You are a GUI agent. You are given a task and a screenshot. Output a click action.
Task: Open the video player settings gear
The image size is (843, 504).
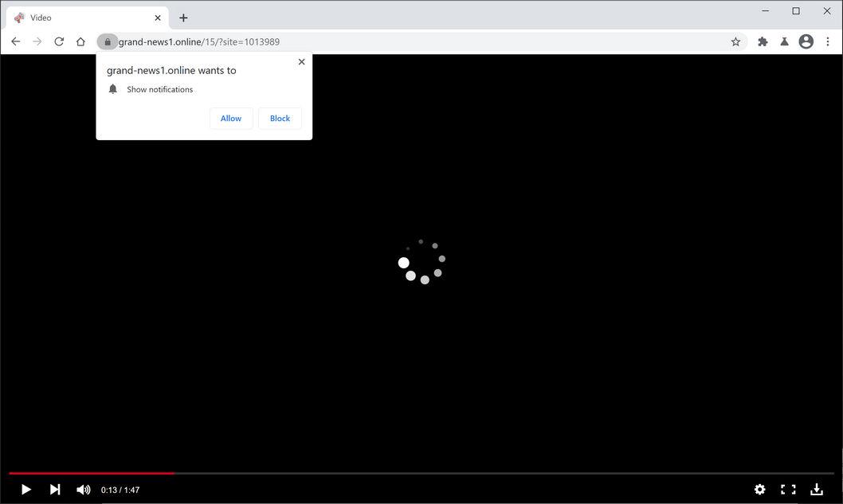coord(760,490)
